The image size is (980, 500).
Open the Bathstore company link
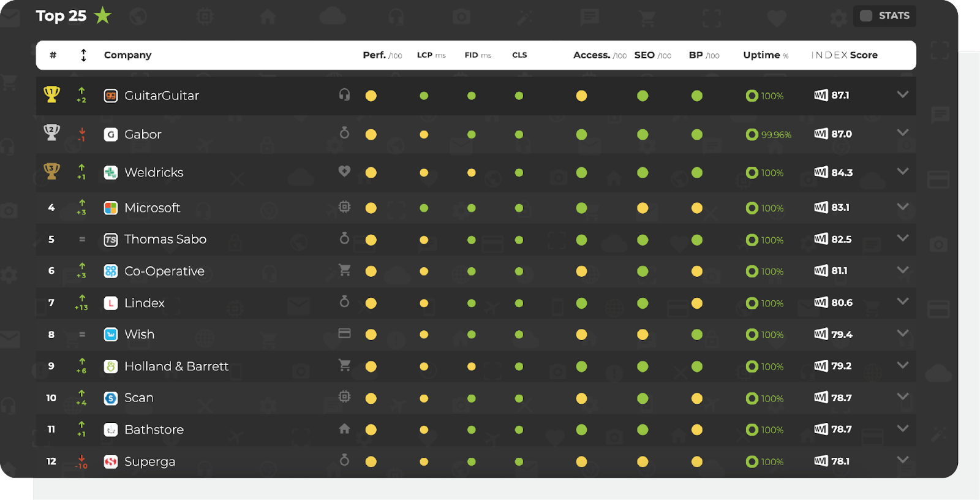tap(154, 430)
